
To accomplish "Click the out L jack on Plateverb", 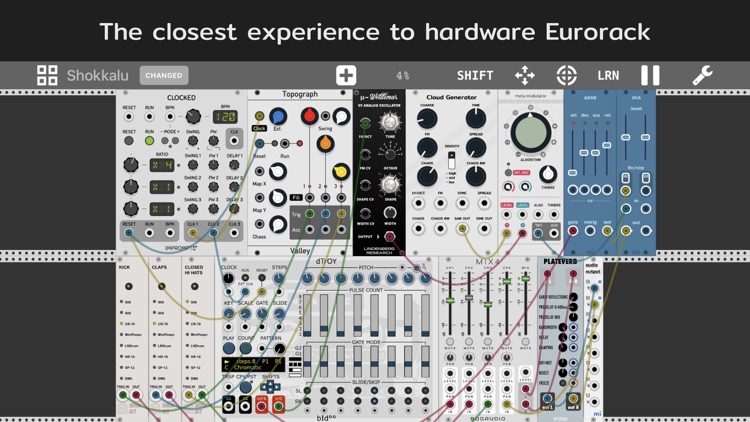I will [x=547, y=398].
